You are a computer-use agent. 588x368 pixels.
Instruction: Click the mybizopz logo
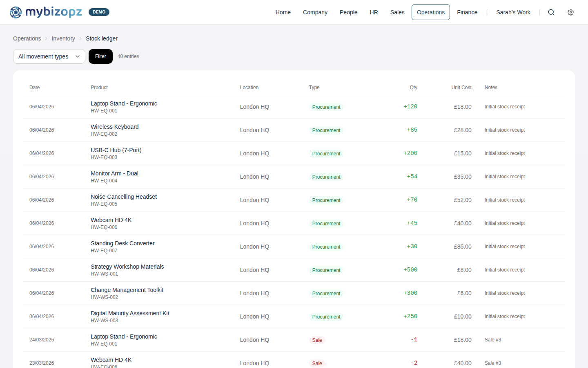pos(46,12)
